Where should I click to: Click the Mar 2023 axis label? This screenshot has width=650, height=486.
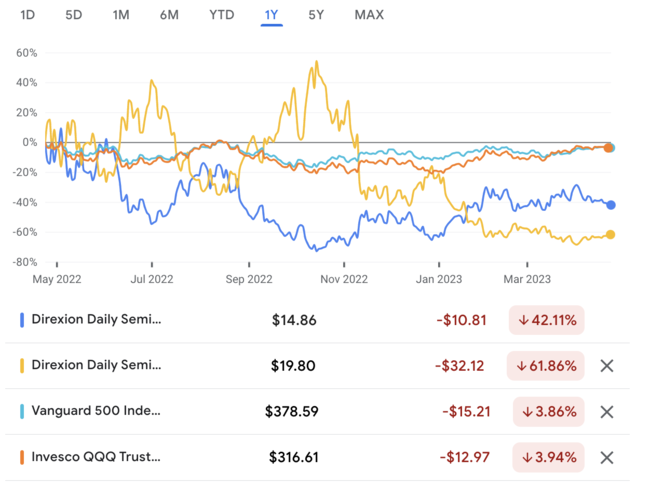pyautogui.click(x=527, y=279)
